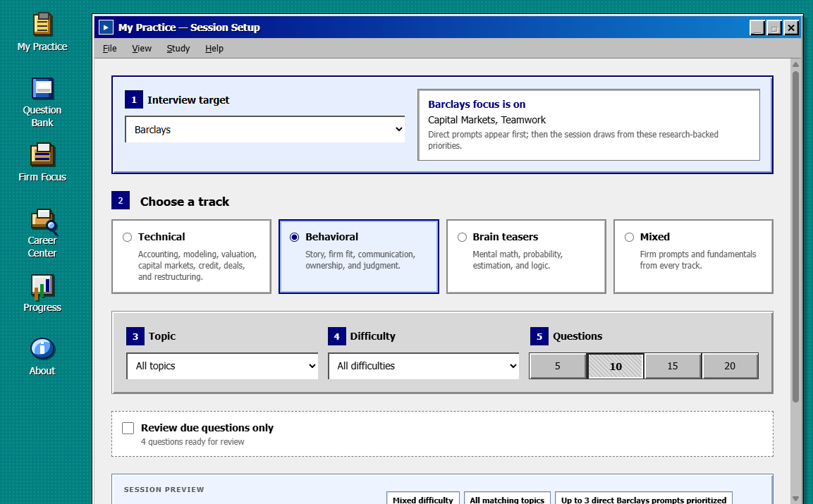Open the Topic dropdown showing All topics
The width and height of the screenshot is (813, 504).
point(222,366)
